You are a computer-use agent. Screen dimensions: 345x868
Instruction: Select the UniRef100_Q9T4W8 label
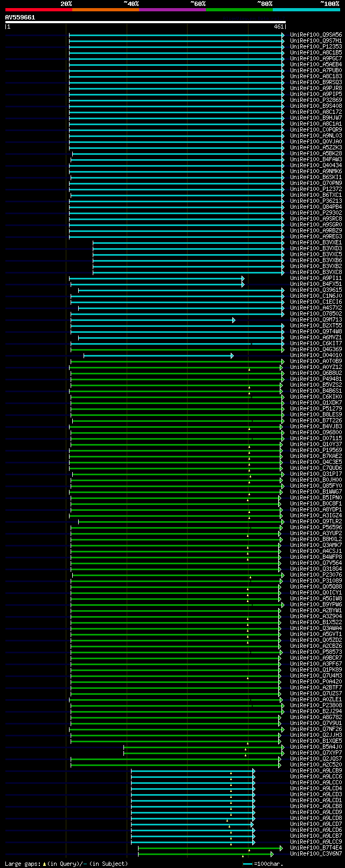click(316, 331)
